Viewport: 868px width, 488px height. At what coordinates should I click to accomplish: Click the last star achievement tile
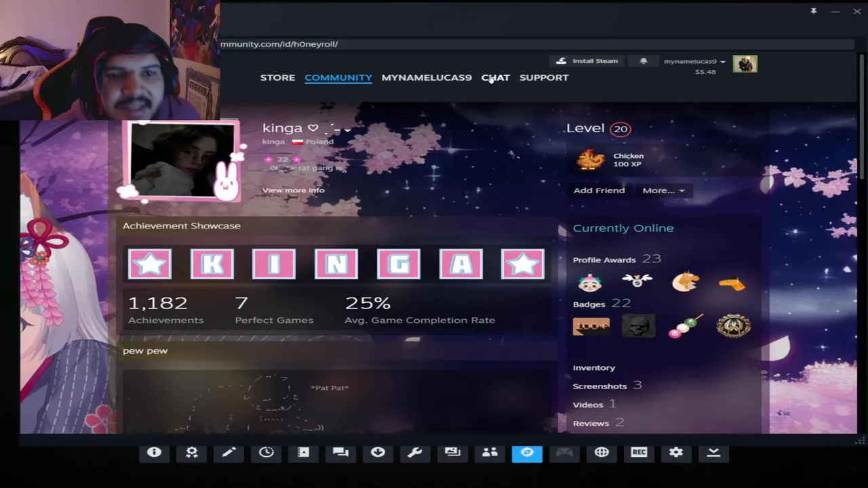(523, 264)
